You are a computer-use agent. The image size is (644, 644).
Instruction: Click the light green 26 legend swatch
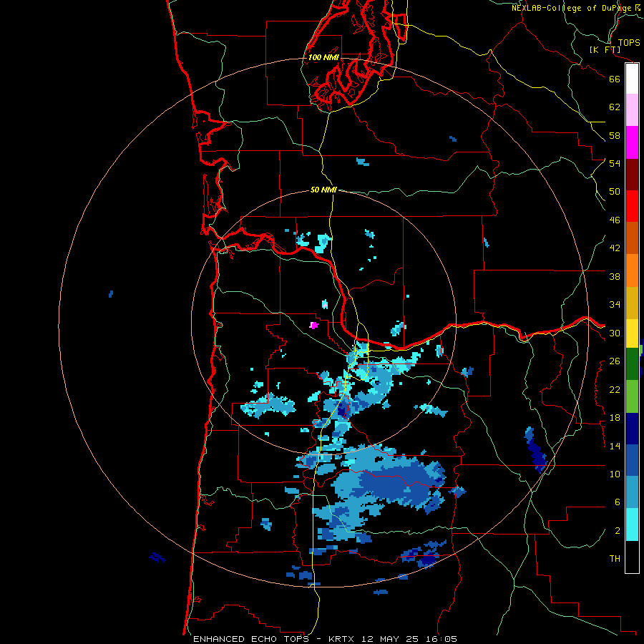[632, 396]
